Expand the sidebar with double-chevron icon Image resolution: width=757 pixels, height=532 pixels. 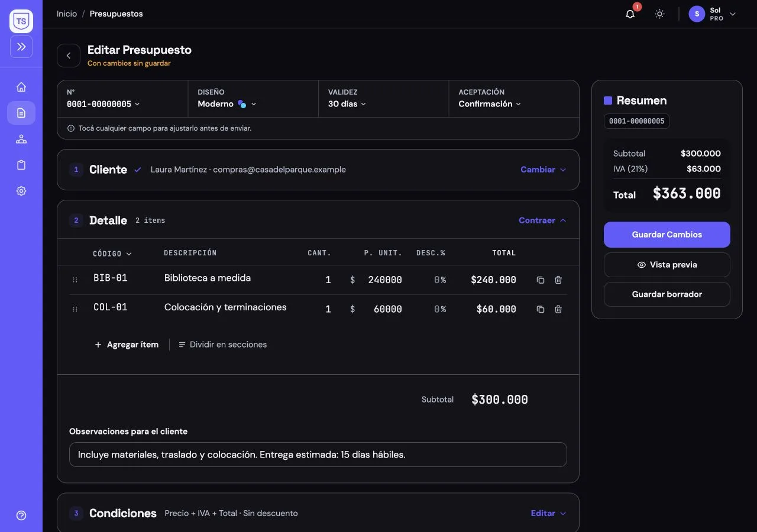click(x=21, y=47)
